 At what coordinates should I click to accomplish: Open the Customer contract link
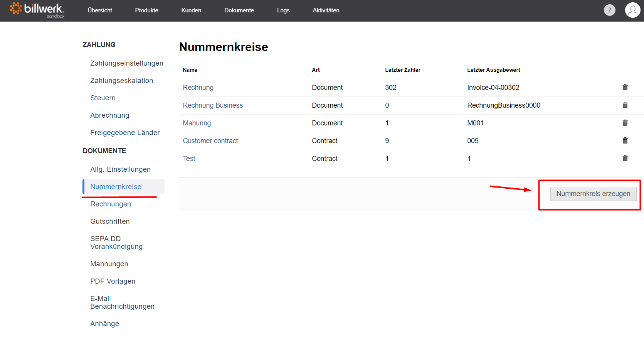[210, 141]
